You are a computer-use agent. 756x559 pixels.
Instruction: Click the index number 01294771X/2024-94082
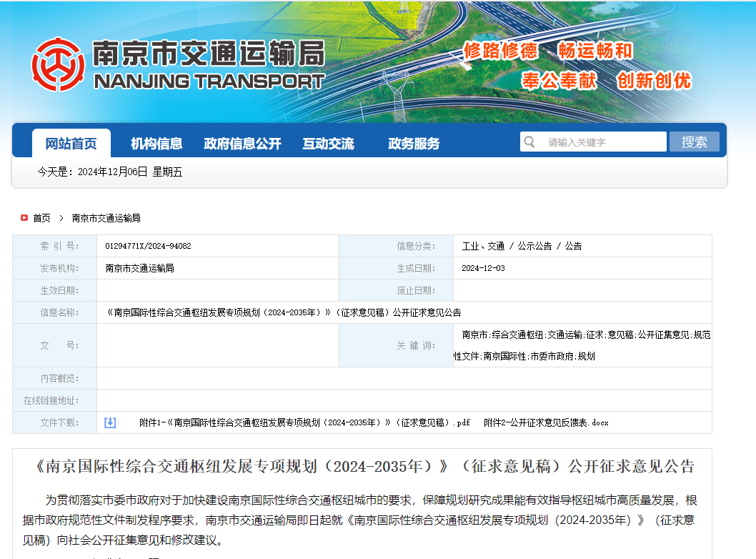tap(148, 246)
